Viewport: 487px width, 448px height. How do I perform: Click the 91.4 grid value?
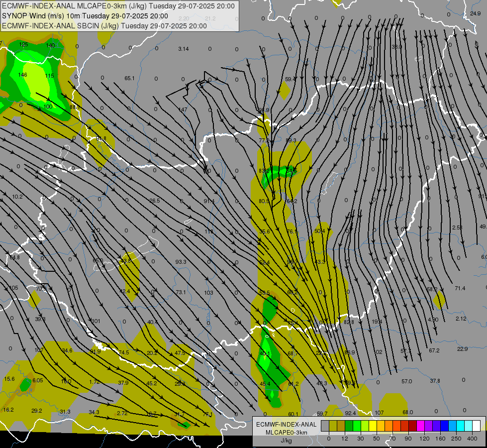coord(209,201)
